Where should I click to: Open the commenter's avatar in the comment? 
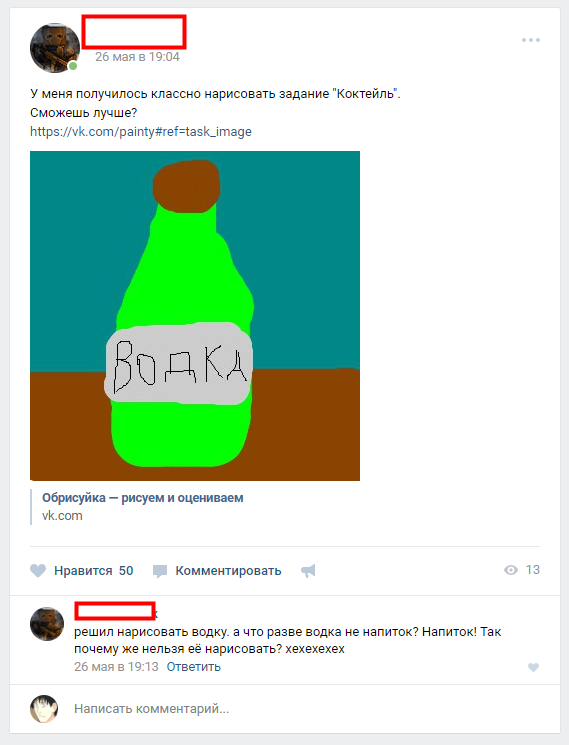47,623
